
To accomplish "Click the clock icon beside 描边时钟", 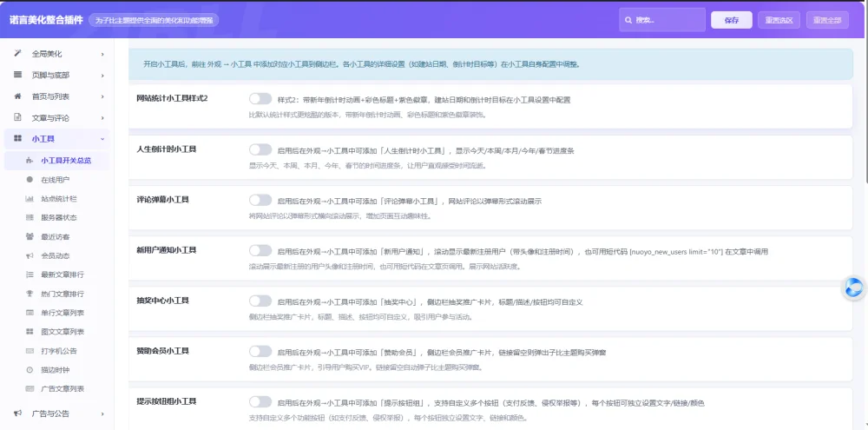I will [x=30, y=369].
